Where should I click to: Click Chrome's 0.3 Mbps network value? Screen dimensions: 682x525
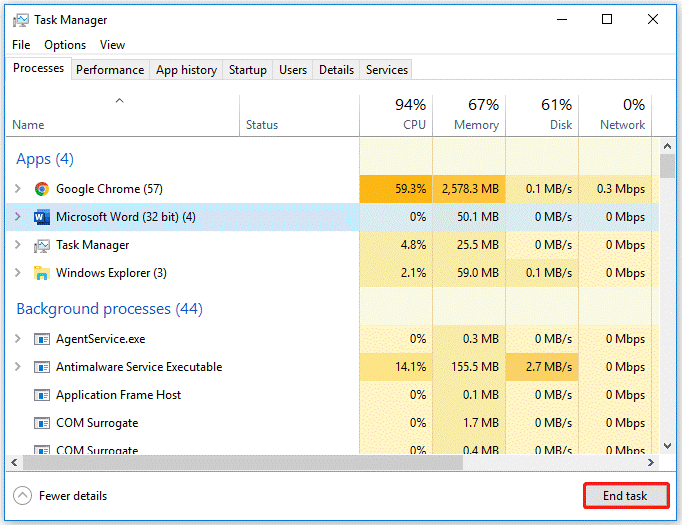coord(621,189)
